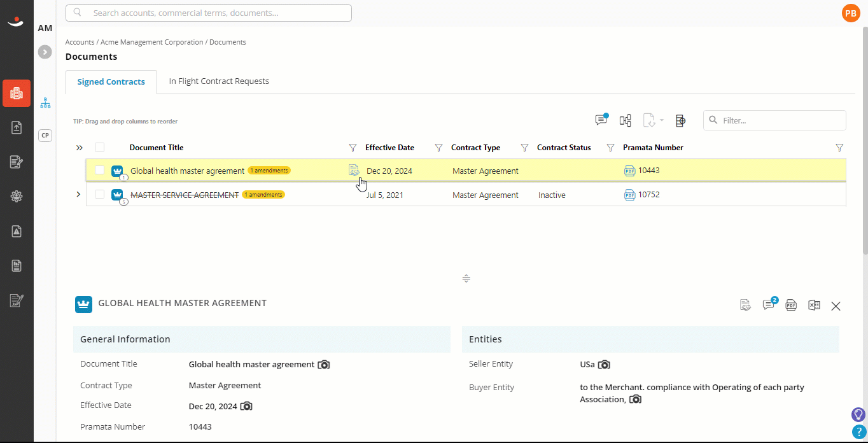Image resolution: width=868 pixels, height=443 pixels.
Task: Filter the Contract Type column
Action: (x=524, y=148)
